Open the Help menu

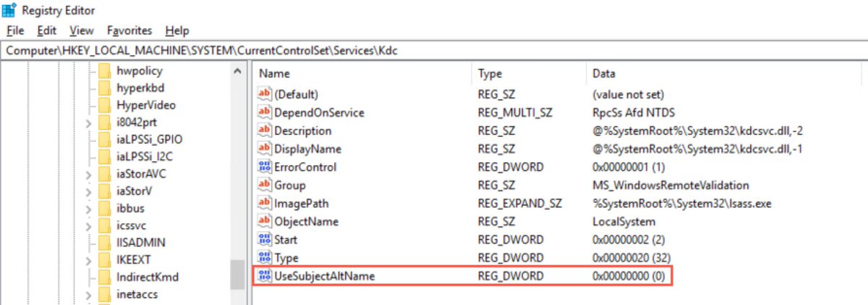click(x=176, y=30)
